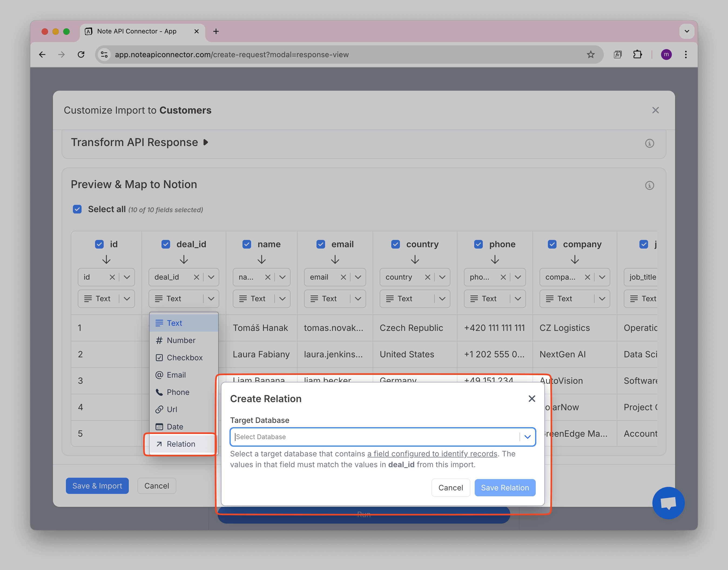Toggle the phone column checkbox
The height and width of the screenshot is (570, 728).
tap(478, 244)
